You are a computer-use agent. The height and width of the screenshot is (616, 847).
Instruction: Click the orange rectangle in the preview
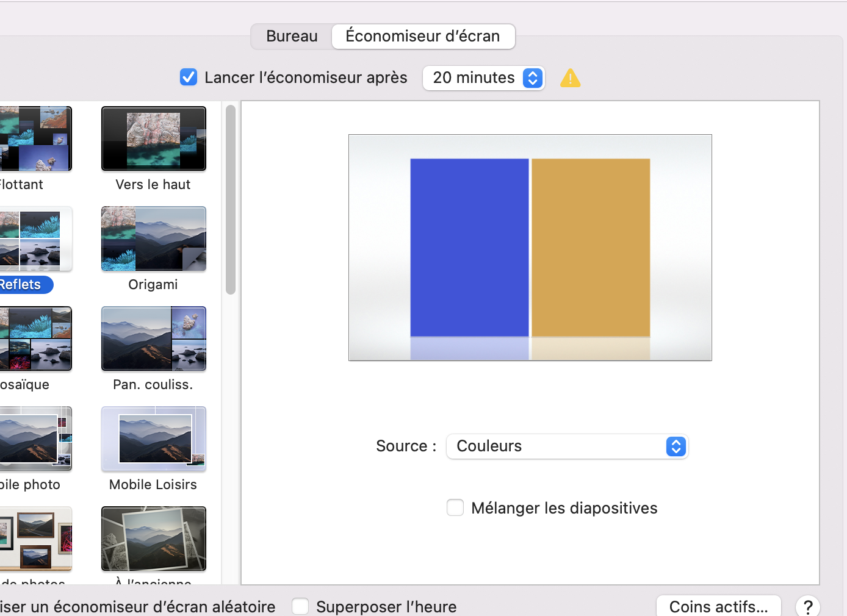point(590,247)
